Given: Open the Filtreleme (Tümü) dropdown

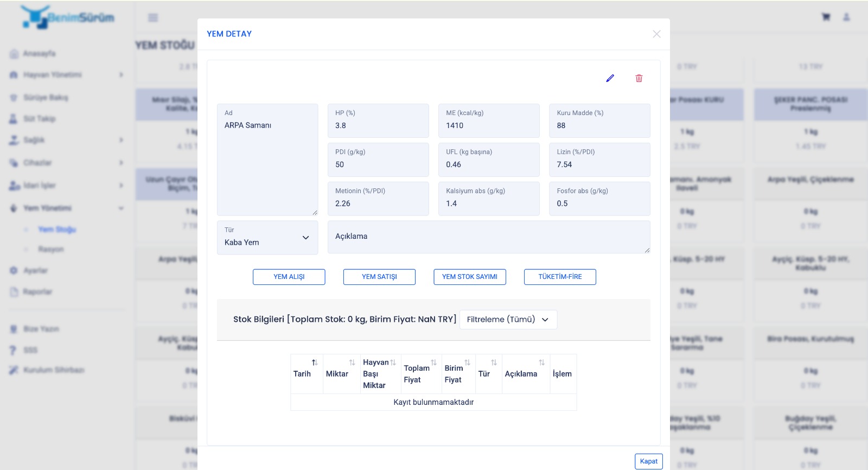Looking at the screenshot, I should point(508,319).
